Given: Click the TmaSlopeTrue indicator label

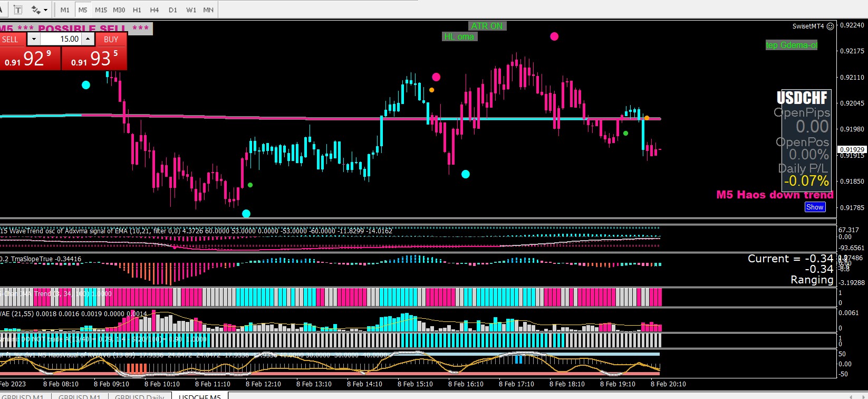Looking at the screenshot, I should pyautogui.click(x=41, y=259).
